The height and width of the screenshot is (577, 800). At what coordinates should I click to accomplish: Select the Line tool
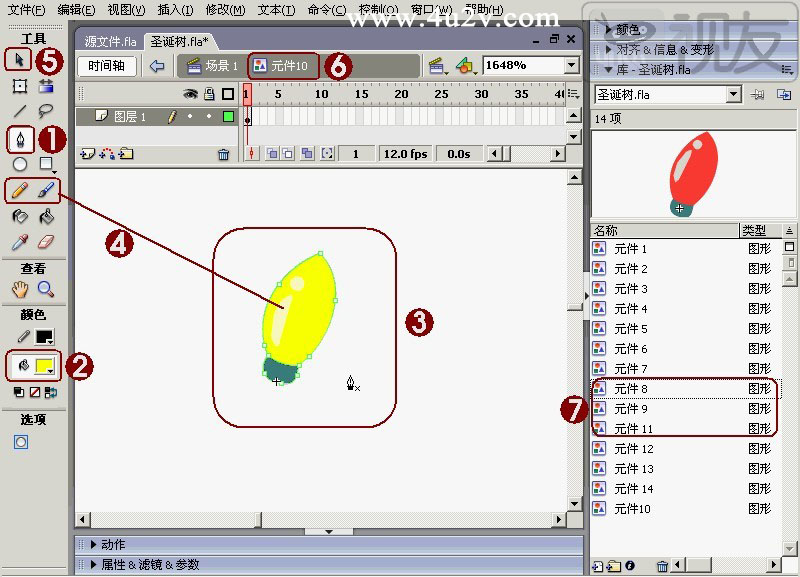[x=20, y=111]
